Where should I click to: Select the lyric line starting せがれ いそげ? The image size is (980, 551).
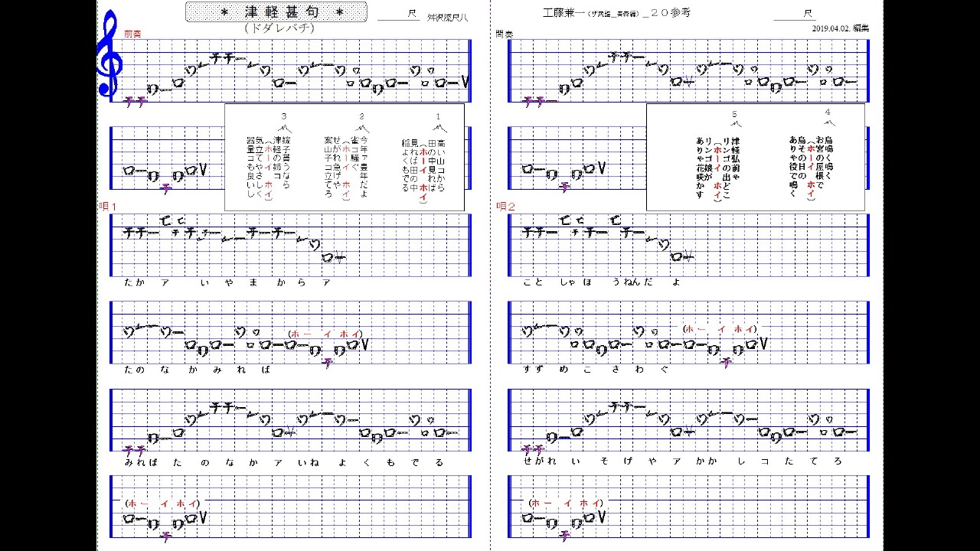(683, 461)
